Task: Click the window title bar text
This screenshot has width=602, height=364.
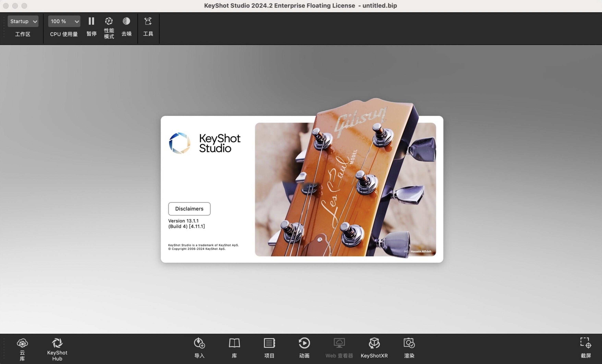Action: pyautogui.click(x=300, y=6)
